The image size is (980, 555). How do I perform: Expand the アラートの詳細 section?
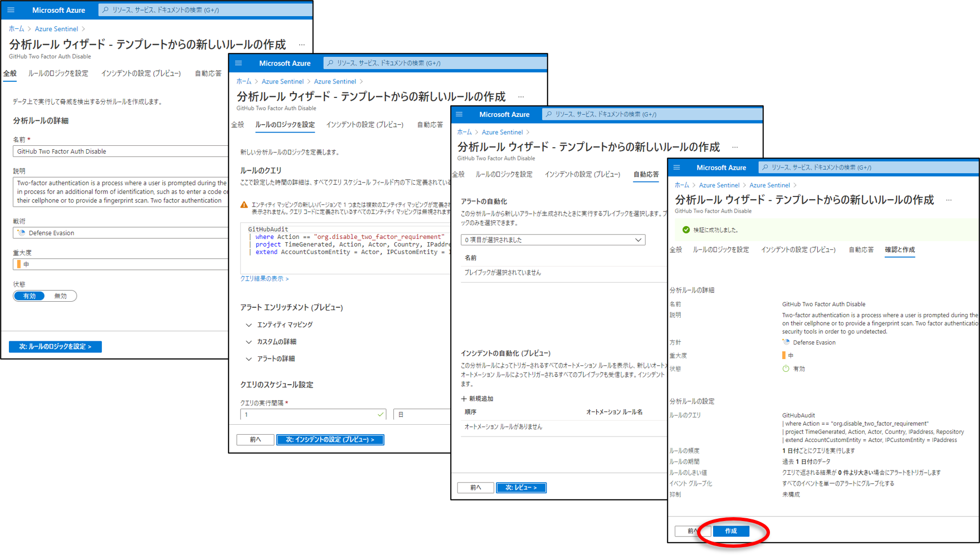coord(271,359)
